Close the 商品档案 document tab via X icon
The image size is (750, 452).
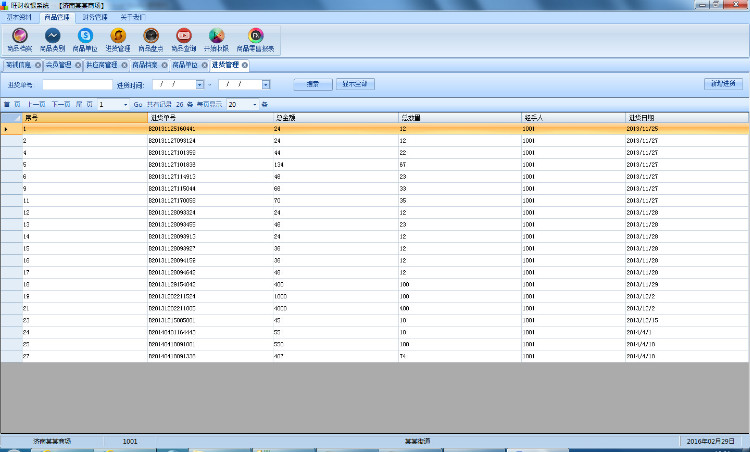pos(165,65)
